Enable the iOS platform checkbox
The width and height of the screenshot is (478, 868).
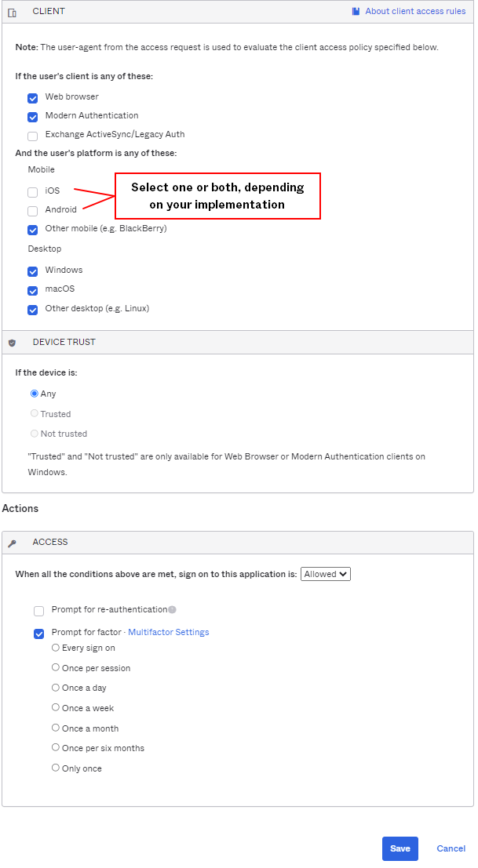tap(33, 192)
